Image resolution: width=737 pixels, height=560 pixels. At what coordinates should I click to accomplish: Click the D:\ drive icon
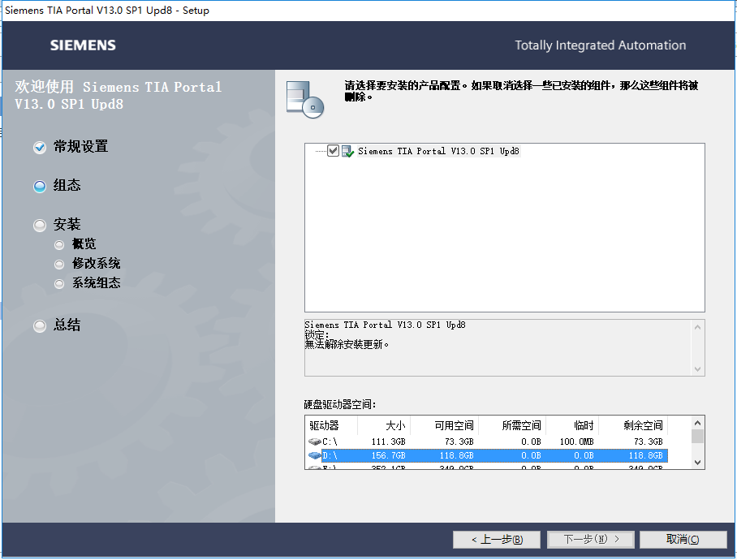coord(314,455)
